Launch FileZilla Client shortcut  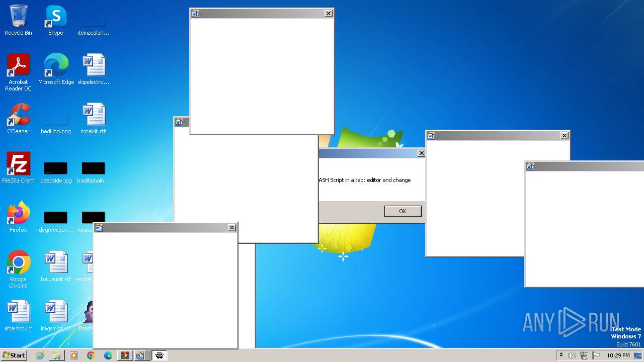(18, 168)
